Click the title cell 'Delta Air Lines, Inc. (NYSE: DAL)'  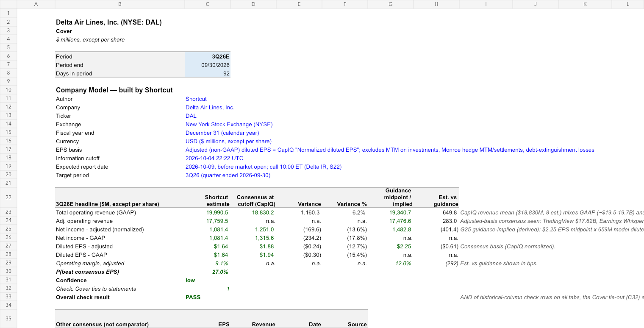(x=109, y=22)
